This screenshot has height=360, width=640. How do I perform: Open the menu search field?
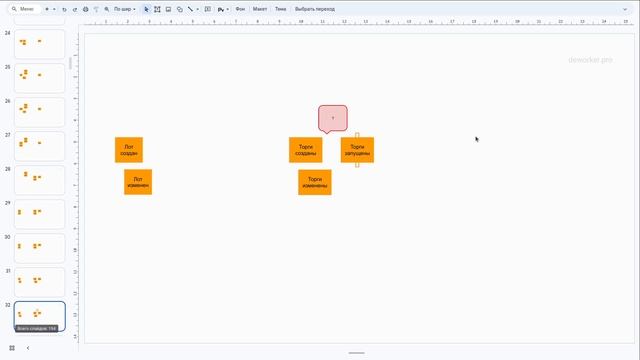[24, 9]
